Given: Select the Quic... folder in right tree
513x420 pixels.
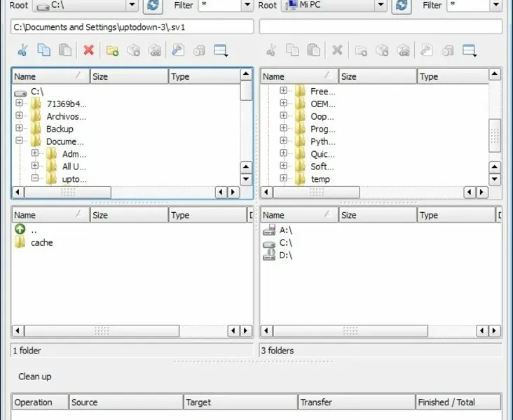Looking at the screenshot, I should click(x=315, y=154).
